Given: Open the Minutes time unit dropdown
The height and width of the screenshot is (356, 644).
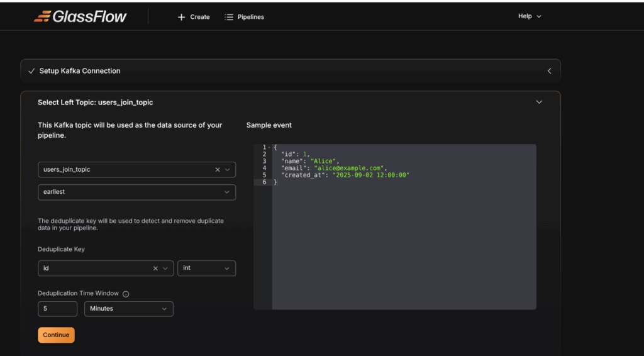Looking at the screenshot, I should click(x=128, y=309).
